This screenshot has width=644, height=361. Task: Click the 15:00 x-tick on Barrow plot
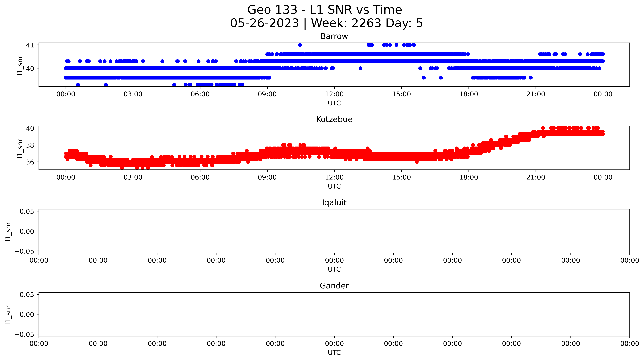[401, 94]
